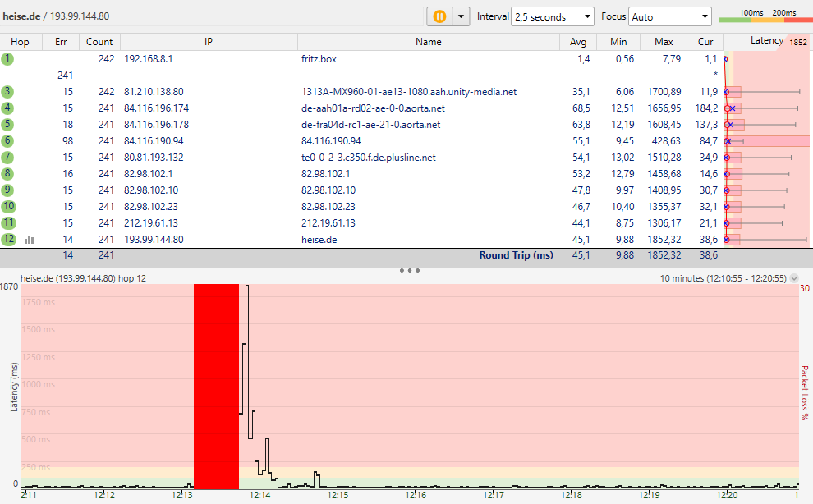Click IP 212.19.61.13 in IP column

[x=151, y=223]
